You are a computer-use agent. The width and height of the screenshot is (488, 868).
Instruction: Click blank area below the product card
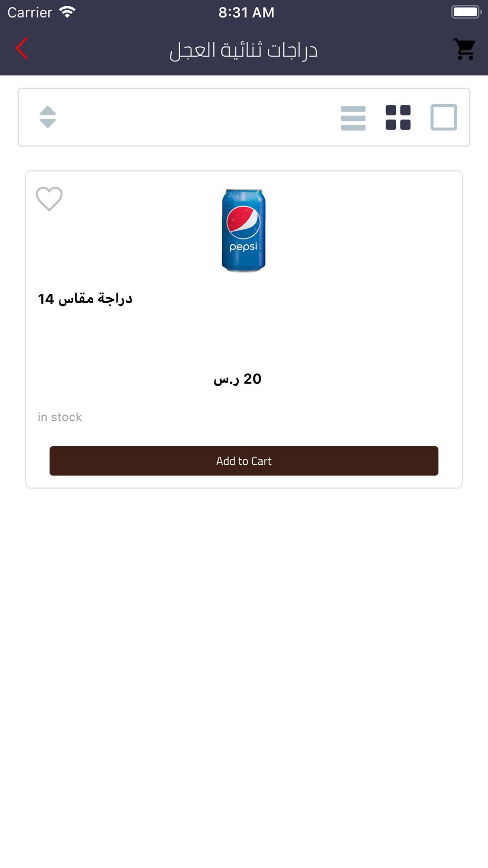tap(244, 659)
